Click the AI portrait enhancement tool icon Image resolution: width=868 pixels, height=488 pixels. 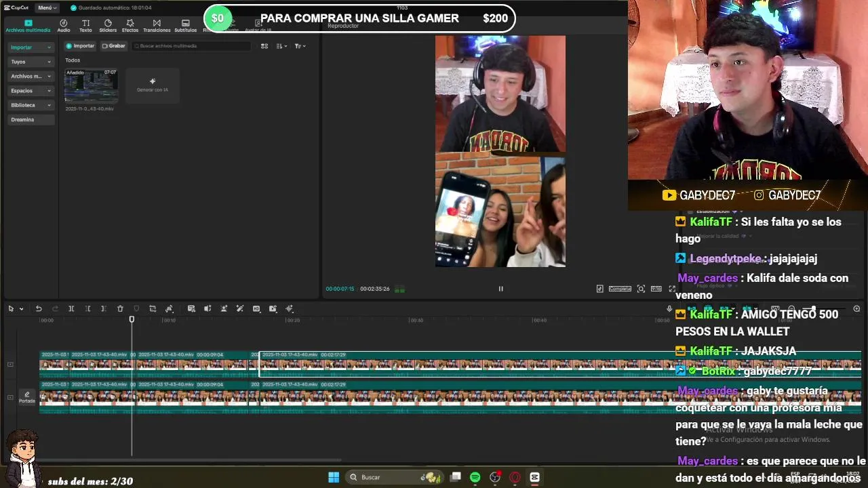tap(224, 309)
